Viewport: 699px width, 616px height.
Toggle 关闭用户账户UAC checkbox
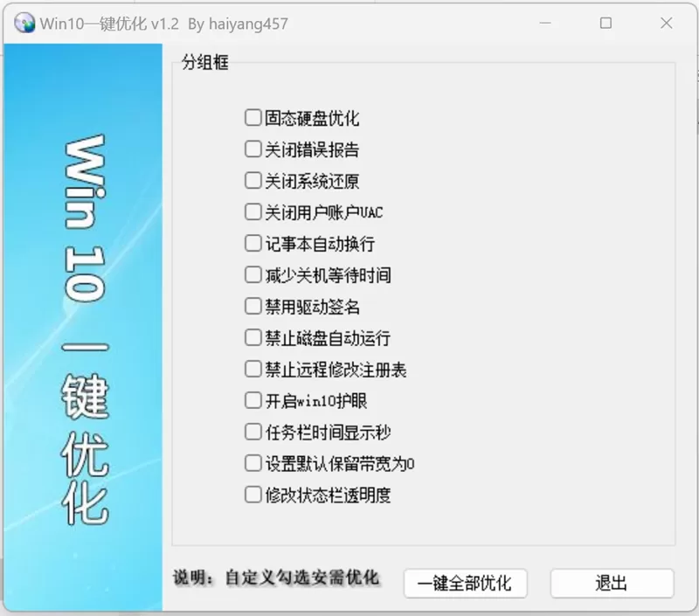(253, 211)
